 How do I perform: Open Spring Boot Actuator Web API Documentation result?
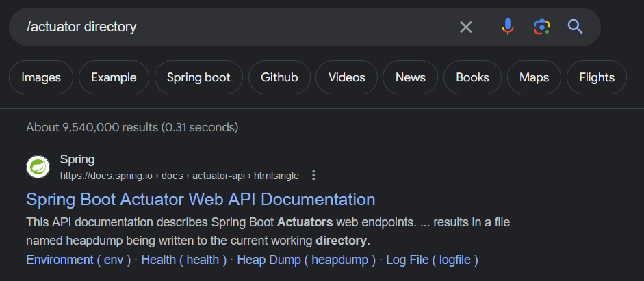201,200
